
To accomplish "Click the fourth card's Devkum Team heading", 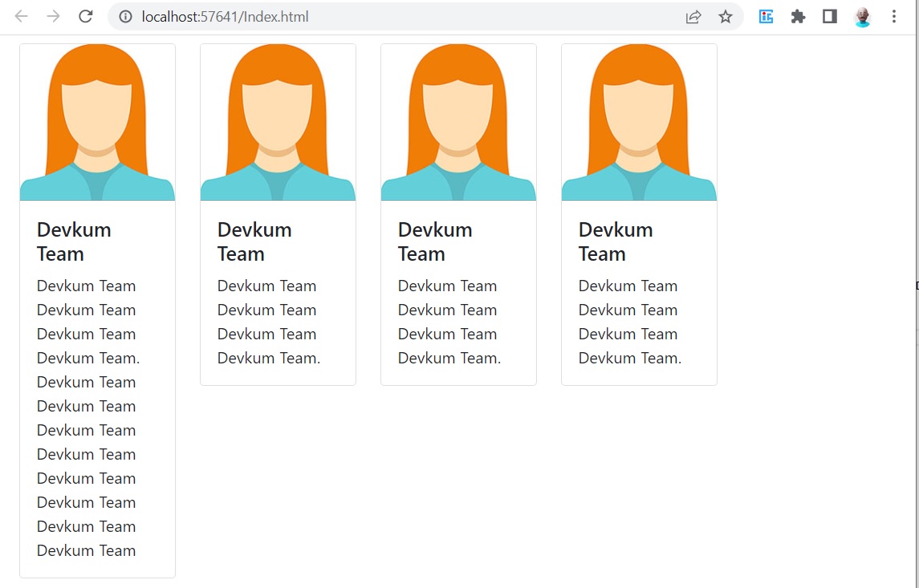I will [x=616, y=242].
